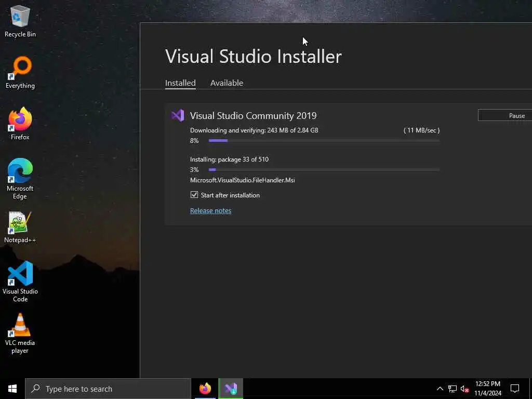Open the network status tray icon
The image size is (532, 399).
pyautogui.click(x=453, y=389)
